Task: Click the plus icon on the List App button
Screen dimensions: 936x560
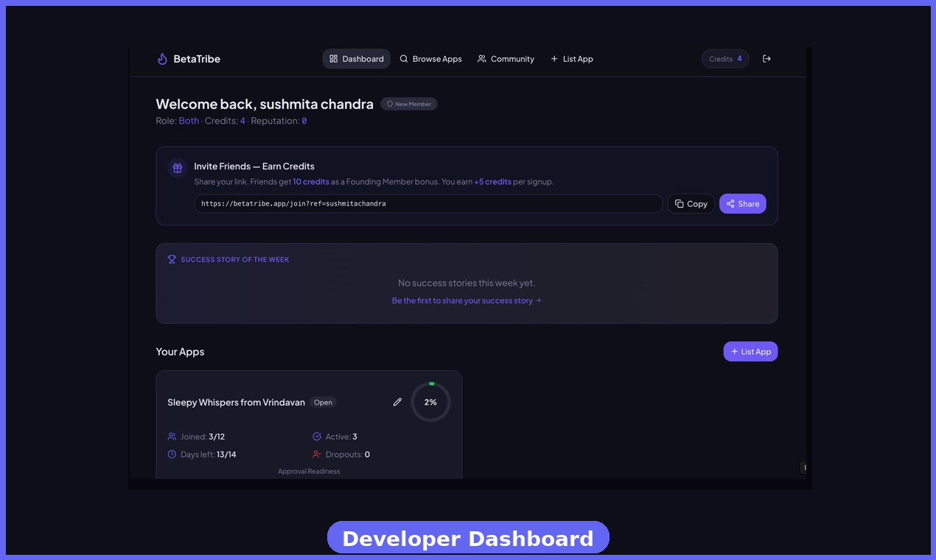Action: 734,351
